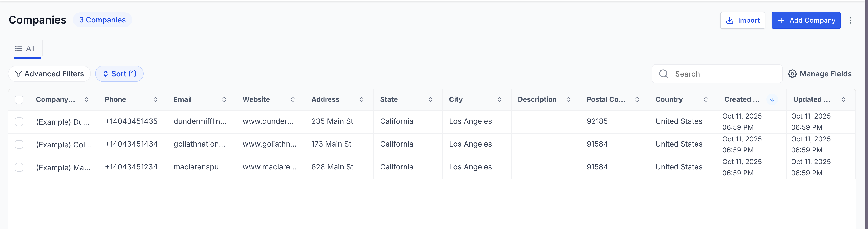868x229 pixels.
Task: Toggle the select-all header checkbox
Action: coord(19,100)
